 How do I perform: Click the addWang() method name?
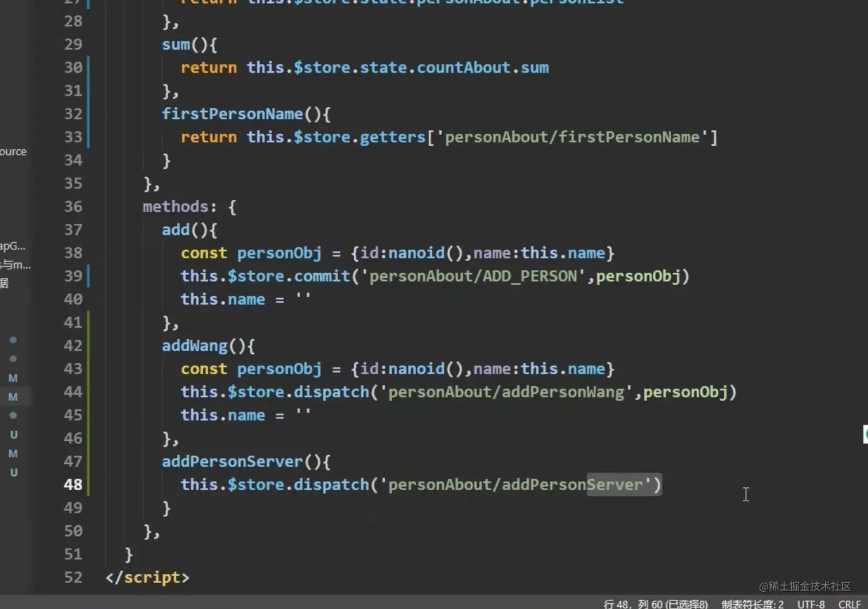coord(195,346)
